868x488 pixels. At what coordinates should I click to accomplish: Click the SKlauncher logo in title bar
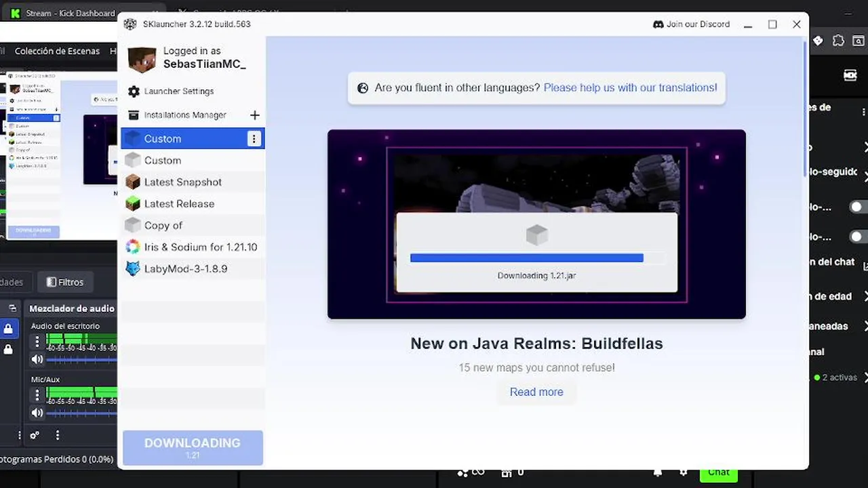(130, 24)
